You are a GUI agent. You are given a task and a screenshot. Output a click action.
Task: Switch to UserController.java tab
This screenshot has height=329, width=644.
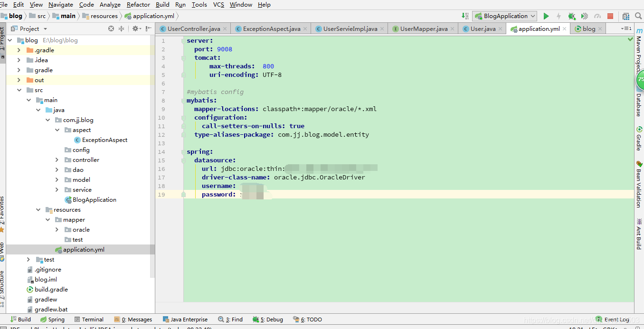pos(193,28)
